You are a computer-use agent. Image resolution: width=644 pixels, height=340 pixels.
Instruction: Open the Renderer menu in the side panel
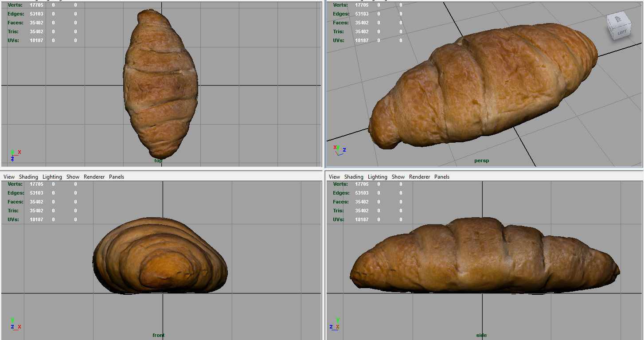click(x=419, y=177)
